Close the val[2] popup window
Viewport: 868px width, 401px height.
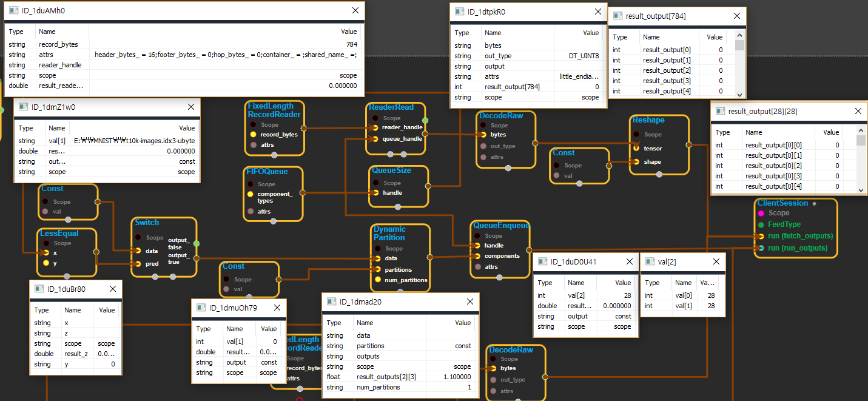coord(716,262)
